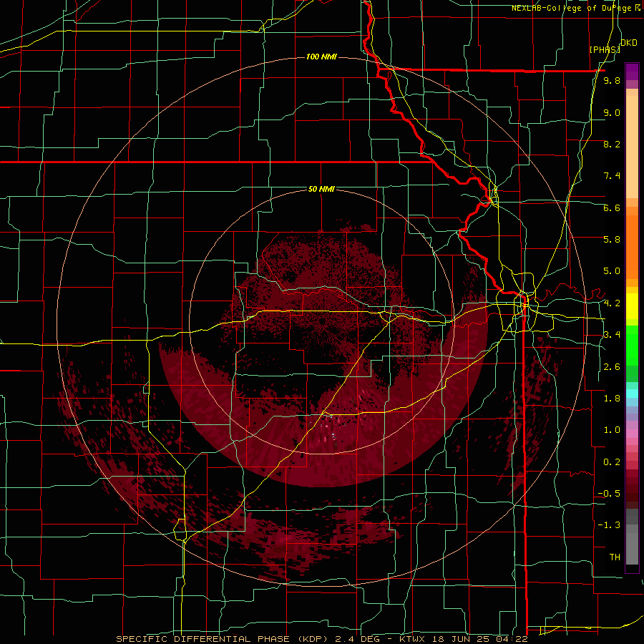Click the "TH" label on the color scale
This screenshot has width=644, height=644.
tap(615, 557)
